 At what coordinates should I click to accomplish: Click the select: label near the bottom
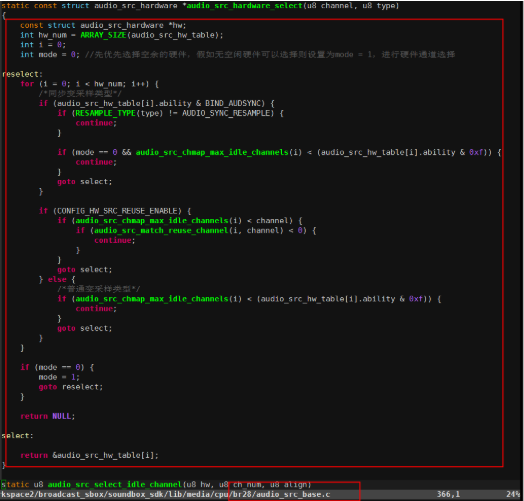[x=18, y=436]
